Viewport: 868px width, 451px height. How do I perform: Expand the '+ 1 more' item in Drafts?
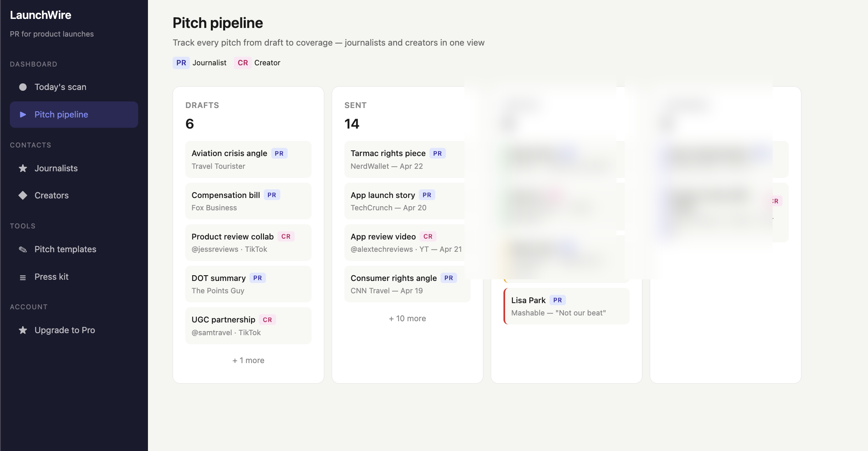coord(248,360)
